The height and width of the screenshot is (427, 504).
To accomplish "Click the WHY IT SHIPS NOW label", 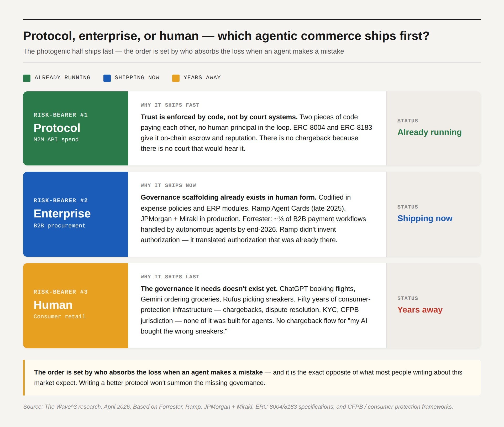I will pyautogui.click(x=168, y=185).
